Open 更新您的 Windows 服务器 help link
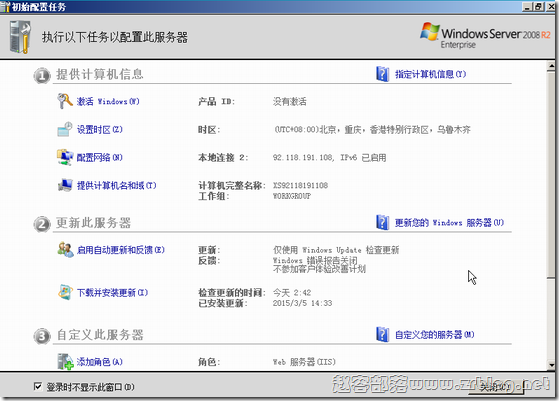 pos(449,223)
